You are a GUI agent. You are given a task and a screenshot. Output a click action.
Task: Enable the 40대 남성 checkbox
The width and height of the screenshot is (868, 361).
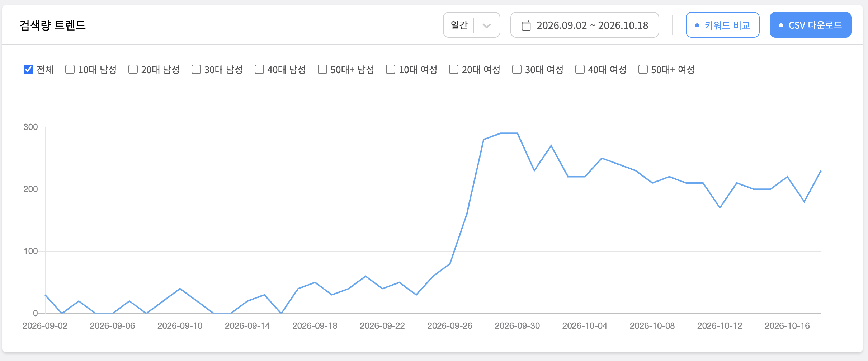tap(259, 69)
